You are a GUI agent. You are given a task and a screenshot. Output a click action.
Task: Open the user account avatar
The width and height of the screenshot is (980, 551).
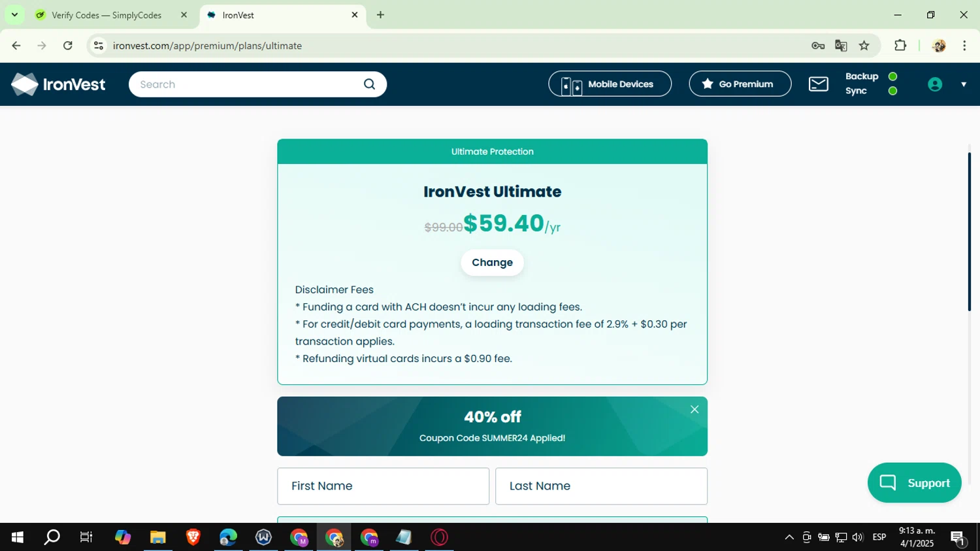pyautogui.click(x=935, y=84)
